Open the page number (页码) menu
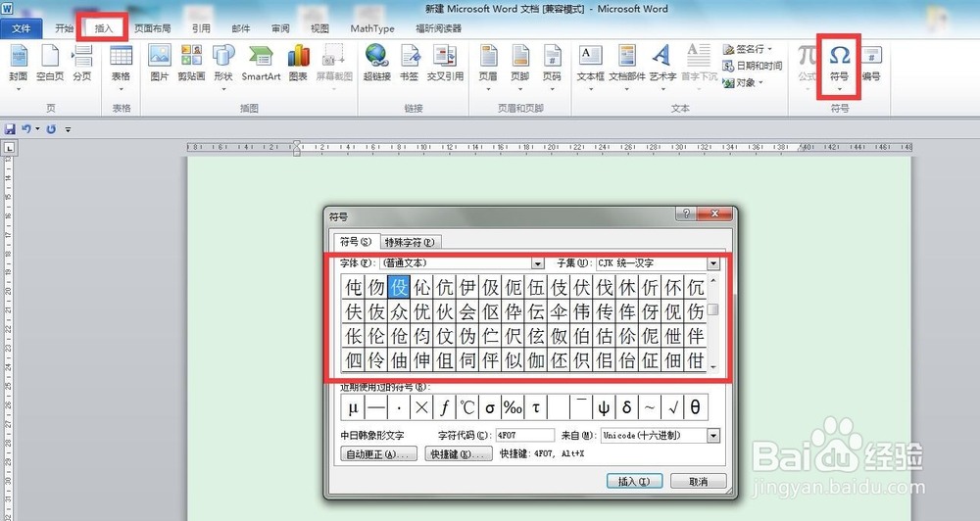 click(x=552, y=67)
